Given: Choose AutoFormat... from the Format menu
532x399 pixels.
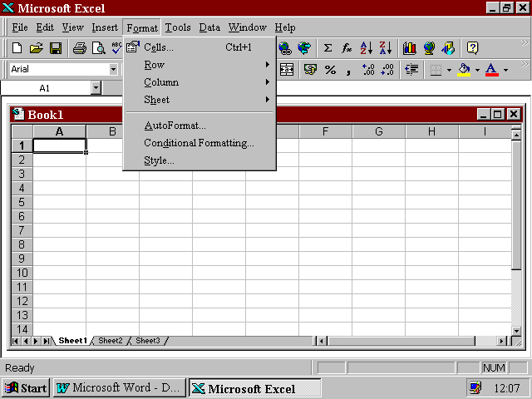Looking at the screenshot, I should (199, 126).
